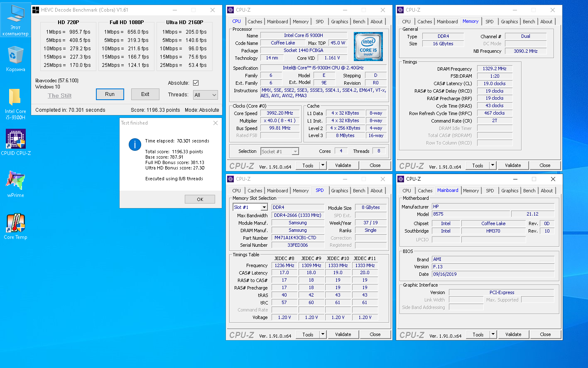Click the blue info icon in the Test finished dialog

[135, 145]
